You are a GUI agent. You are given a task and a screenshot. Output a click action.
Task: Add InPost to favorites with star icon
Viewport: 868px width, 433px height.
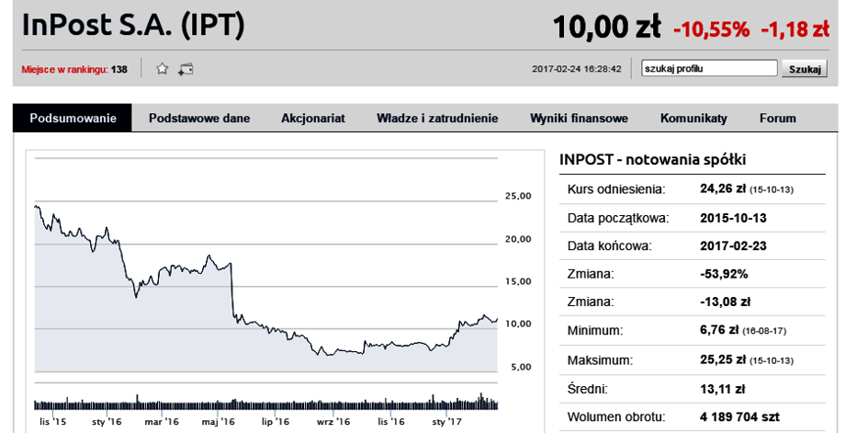pos(162,69)
